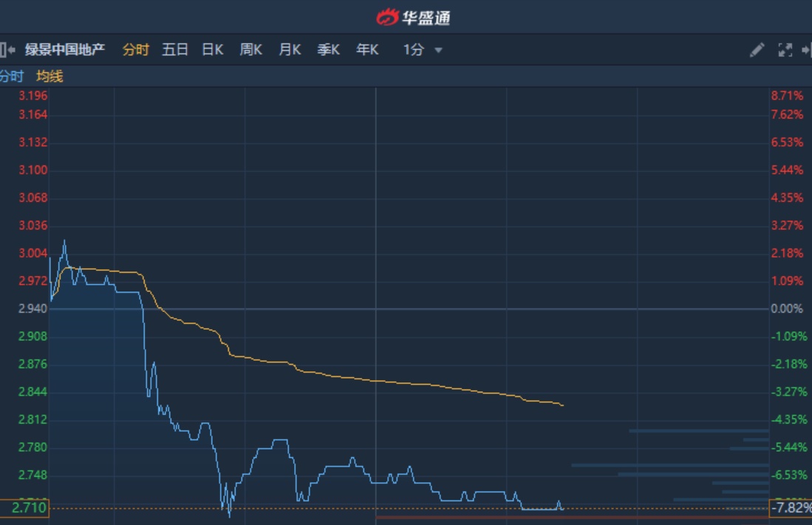Toggle the blue 分时 legend line
812x525 pixels.
point(11,77)
